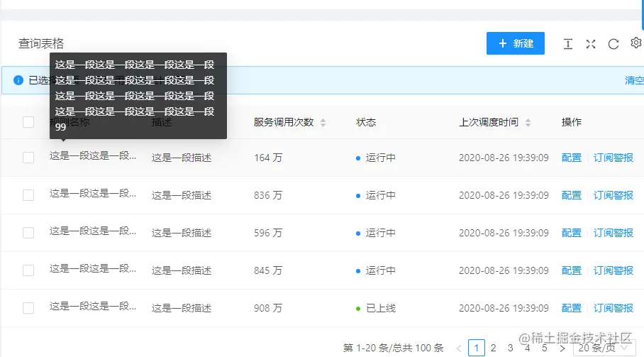Image resolution: width=644 pixels, height=357 pixels.
Task: Click 订阅警报 in the 836 万 row
Action: (x=614, y=195)
